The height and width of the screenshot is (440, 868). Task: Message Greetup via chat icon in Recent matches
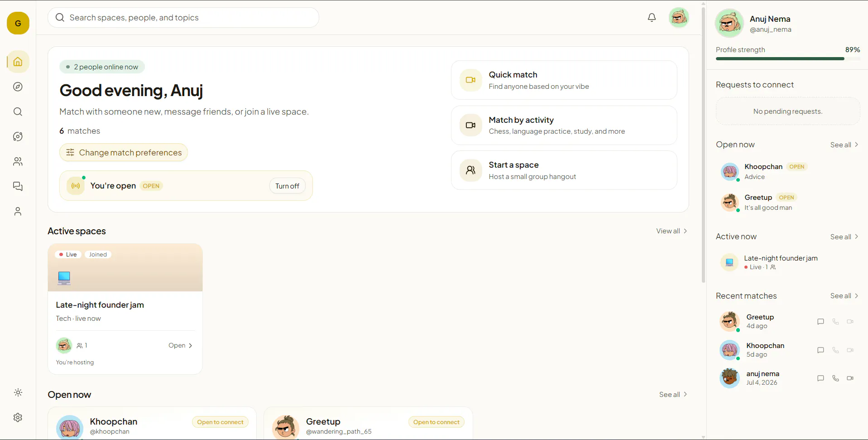point(820,322)
